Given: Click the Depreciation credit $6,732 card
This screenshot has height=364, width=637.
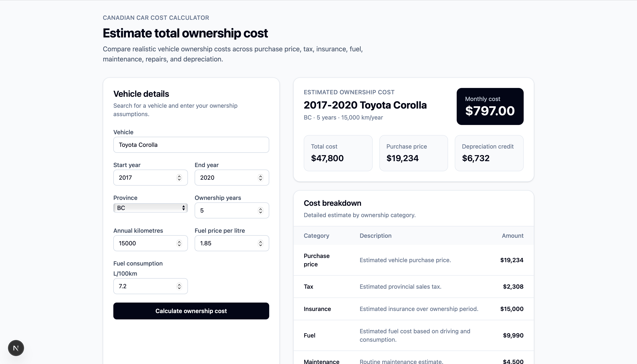Looking at the screenshot, I should (489, 153).
